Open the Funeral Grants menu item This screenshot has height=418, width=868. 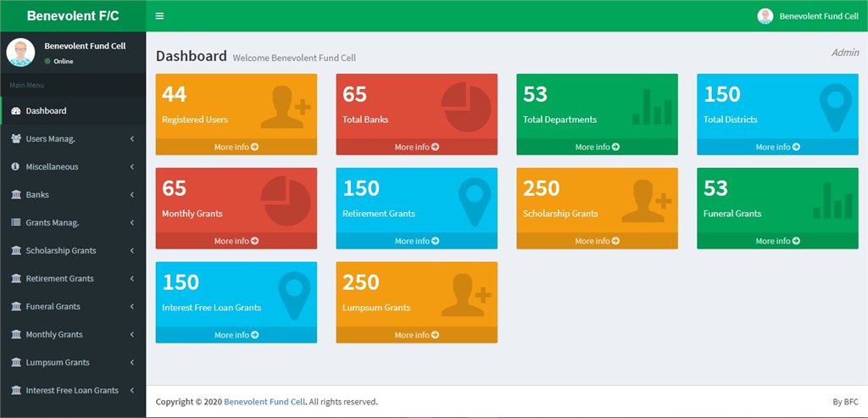tap(54, 307)
